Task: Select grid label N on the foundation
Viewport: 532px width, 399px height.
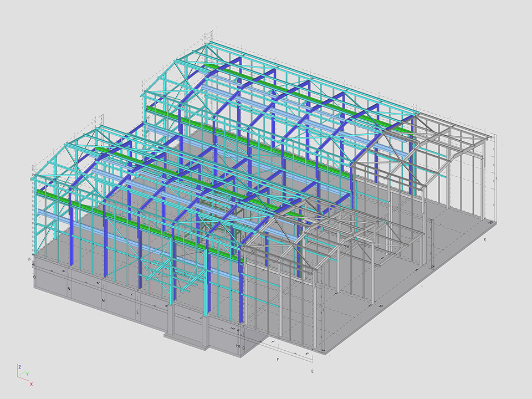Action: (x=69, y=289)
